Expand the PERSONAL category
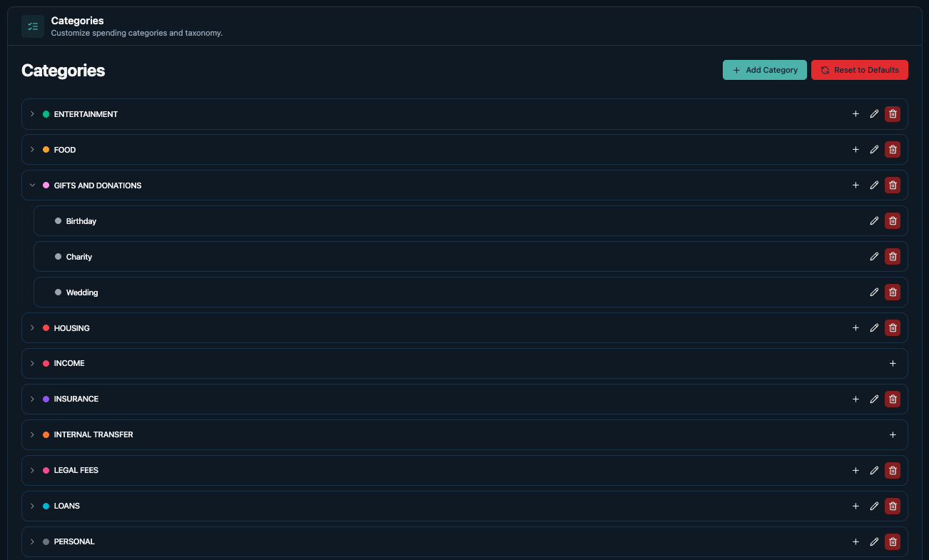 tap(32, 541)
